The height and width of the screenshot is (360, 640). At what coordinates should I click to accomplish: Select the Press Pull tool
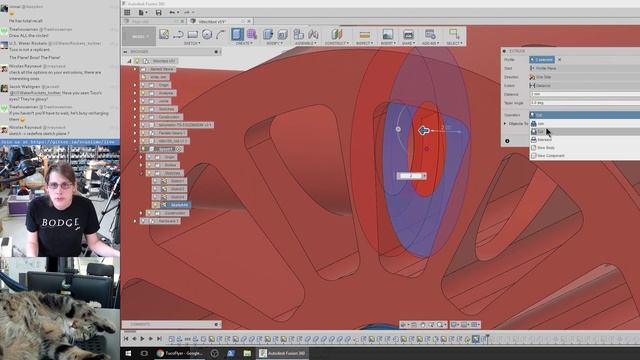[x=268, y=34]
